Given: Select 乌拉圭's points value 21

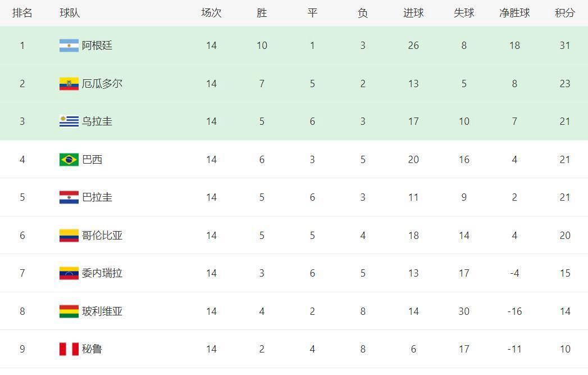Looking at the screenshot, I should coord(565,121).
